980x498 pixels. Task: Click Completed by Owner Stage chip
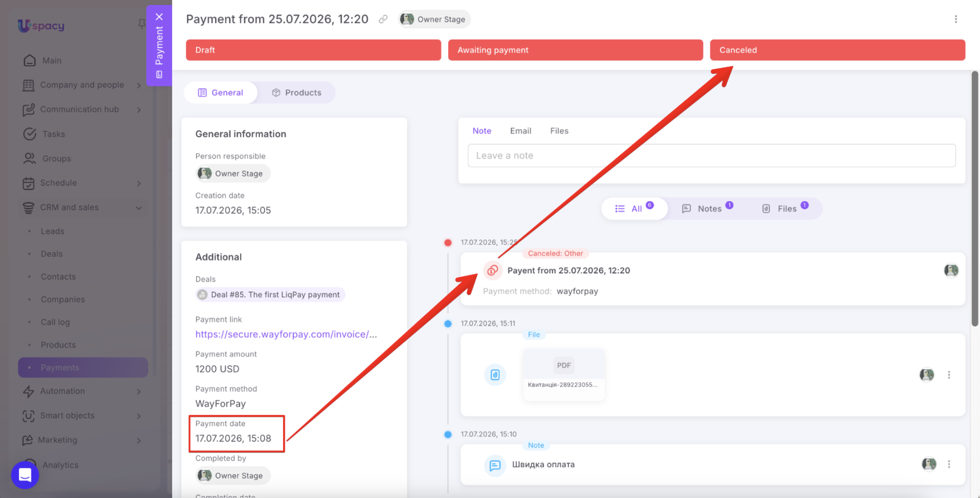pos(233,475)
